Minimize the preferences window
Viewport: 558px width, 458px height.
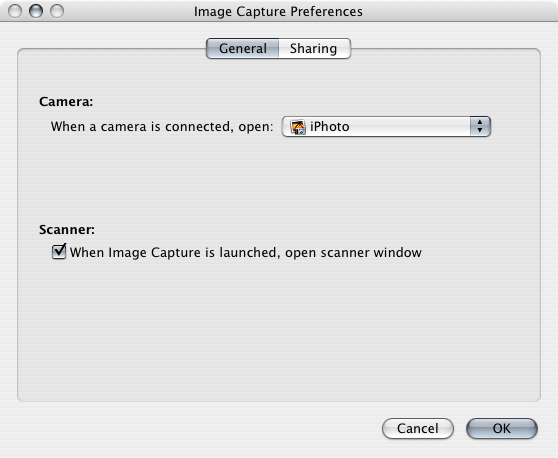(x=36, y=11)
